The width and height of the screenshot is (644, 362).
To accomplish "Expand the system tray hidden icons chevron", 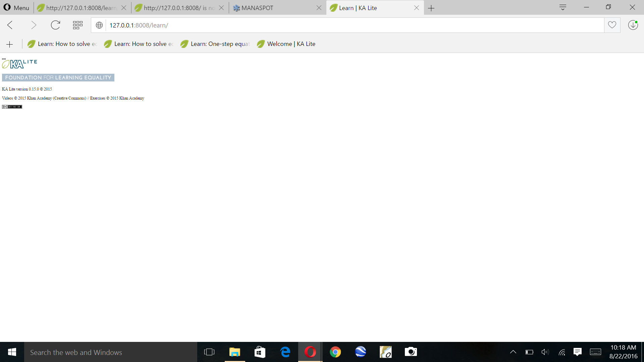I will point(513,352).
